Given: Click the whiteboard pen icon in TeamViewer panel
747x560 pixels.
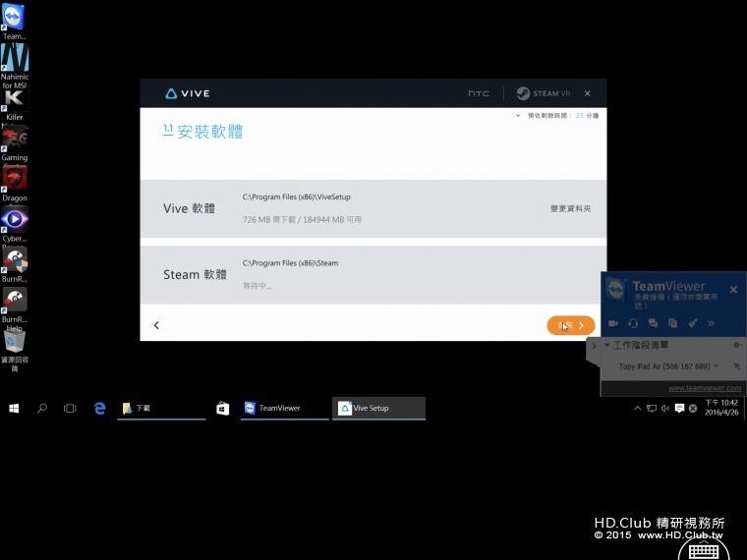Looking at the screenshot, I should [693, 323].
